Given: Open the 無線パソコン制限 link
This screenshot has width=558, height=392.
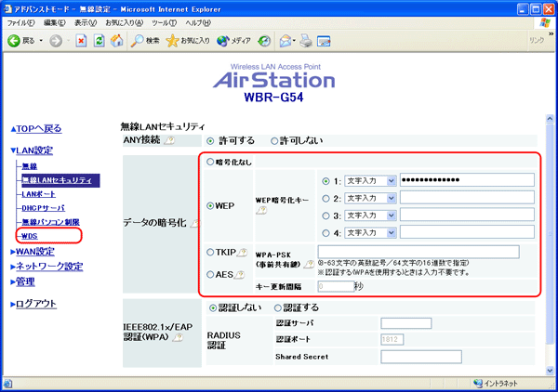Looking at the screenshot, I should (x=50, y=223).
